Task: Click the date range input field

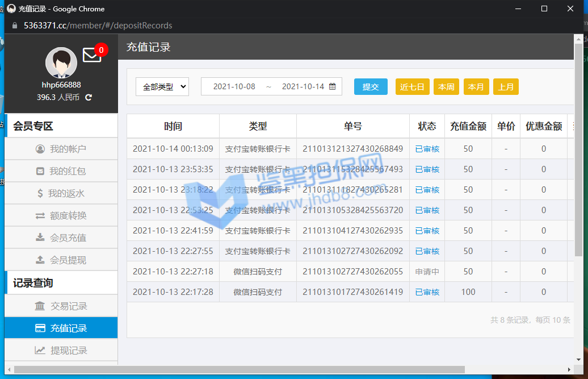Action: point(267,86)
